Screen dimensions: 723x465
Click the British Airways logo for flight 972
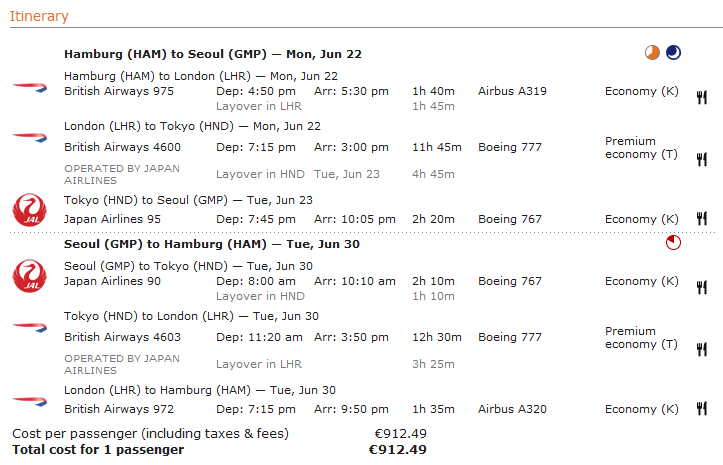[30, 400]
